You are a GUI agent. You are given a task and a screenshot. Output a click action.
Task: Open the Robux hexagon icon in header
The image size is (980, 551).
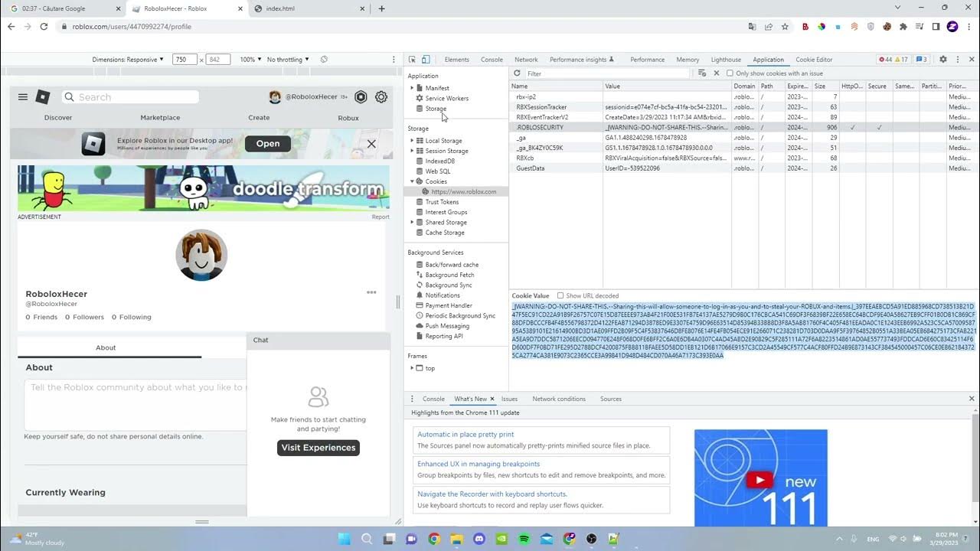[x=361, y=97]
